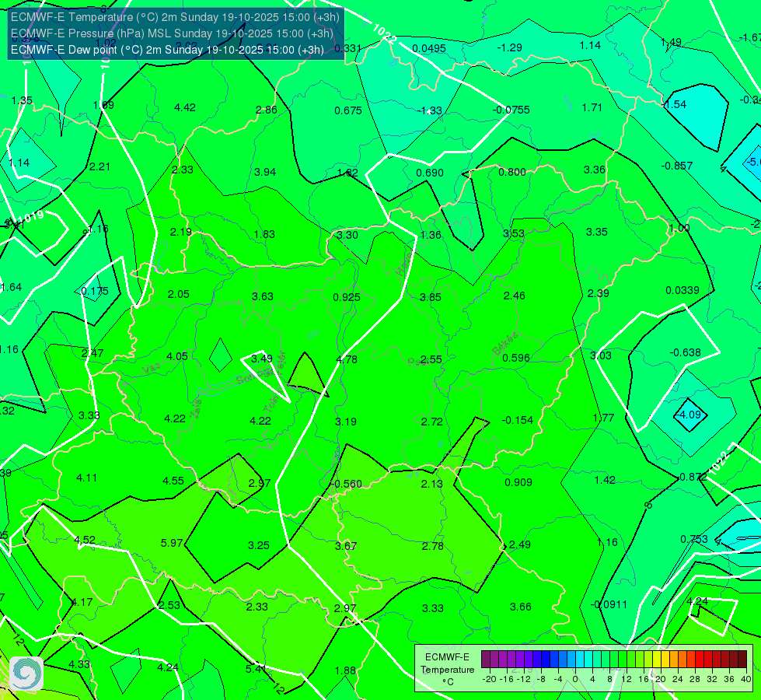The width and height of the screenshot is (761, 700).
Task: Select the ECMWF-E Dew point 2m layer label
Action: tap(167, 50)
